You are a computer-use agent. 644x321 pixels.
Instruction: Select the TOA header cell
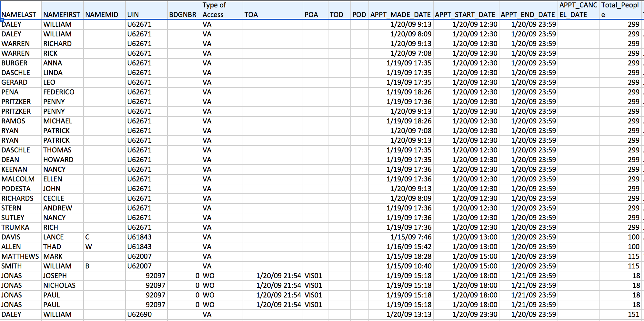(x=273, y=10)
